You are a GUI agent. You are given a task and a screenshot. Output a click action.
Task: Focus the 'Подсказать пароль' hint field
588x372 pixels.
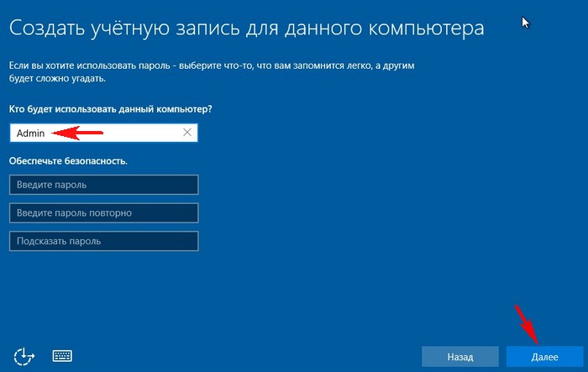104,241
